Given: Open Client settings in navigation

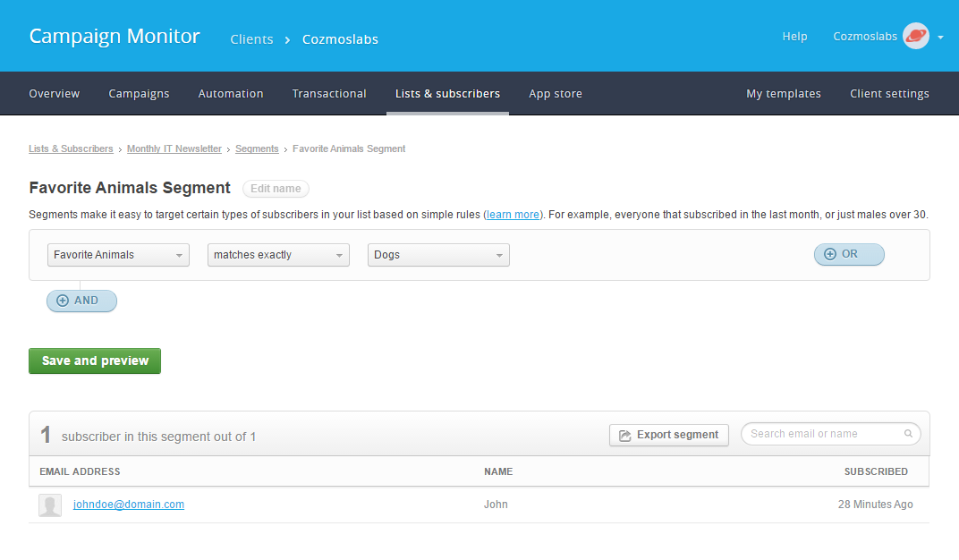Looking at the screenshot, I should click(889, 94).
